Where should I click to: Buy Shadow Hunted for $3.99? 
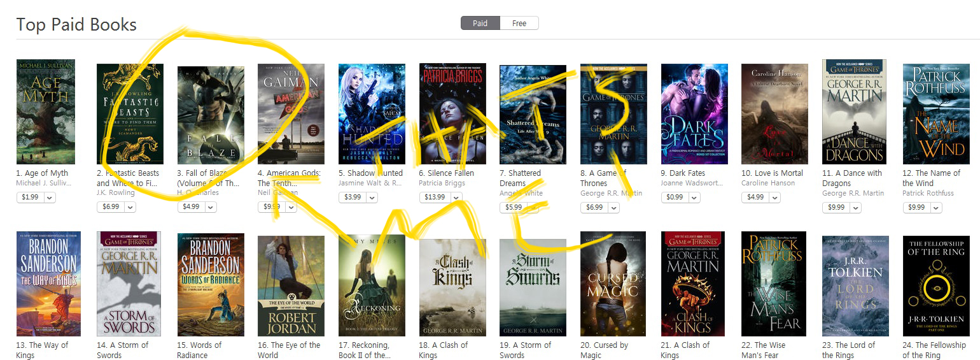pos(353,198)
